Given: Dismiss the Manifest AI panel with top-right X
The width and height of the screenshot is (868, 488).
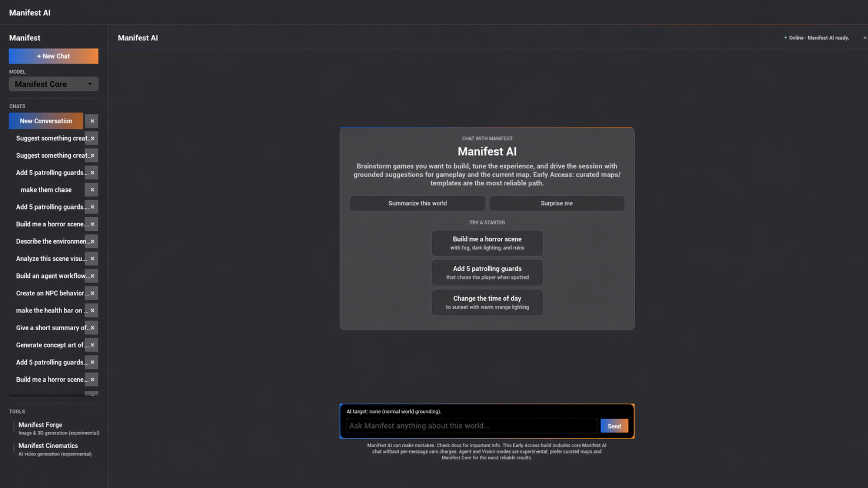Looking at the screenshot, I should 864,38.
